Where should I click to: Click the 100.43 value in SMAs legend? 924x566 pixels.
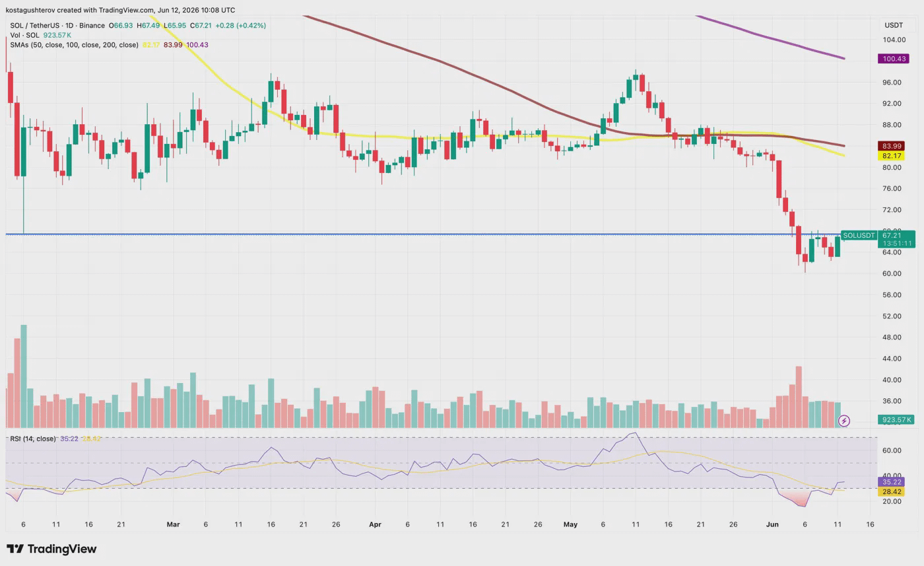pos(197,45)
